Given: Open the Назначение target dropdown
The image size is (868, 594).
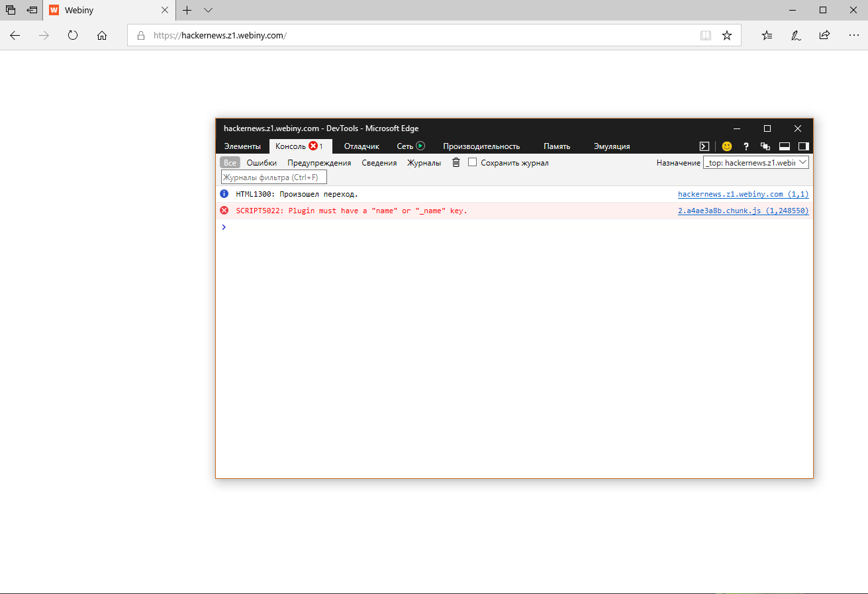Looking at the screenshot, I should pyautogui.click(x=803, y=162).
